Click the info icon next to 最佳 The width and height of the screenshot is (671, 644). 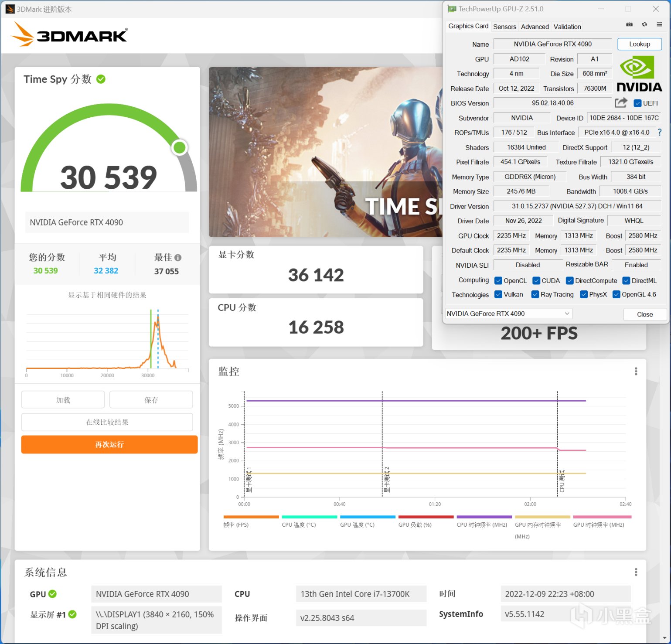point(178,258)
